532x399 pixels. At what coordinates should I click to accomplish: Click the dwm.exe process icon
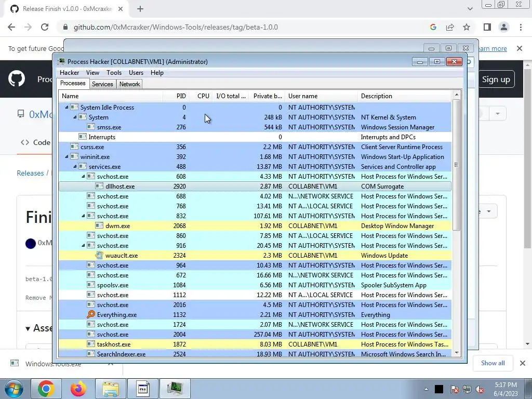coord(99,225)
